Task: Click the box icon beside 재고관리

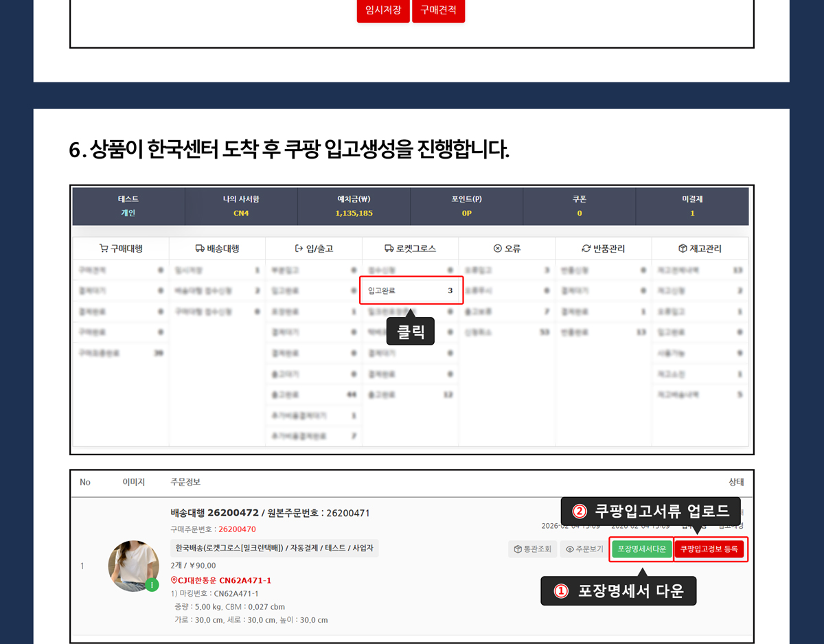Action: pos(683,249)
